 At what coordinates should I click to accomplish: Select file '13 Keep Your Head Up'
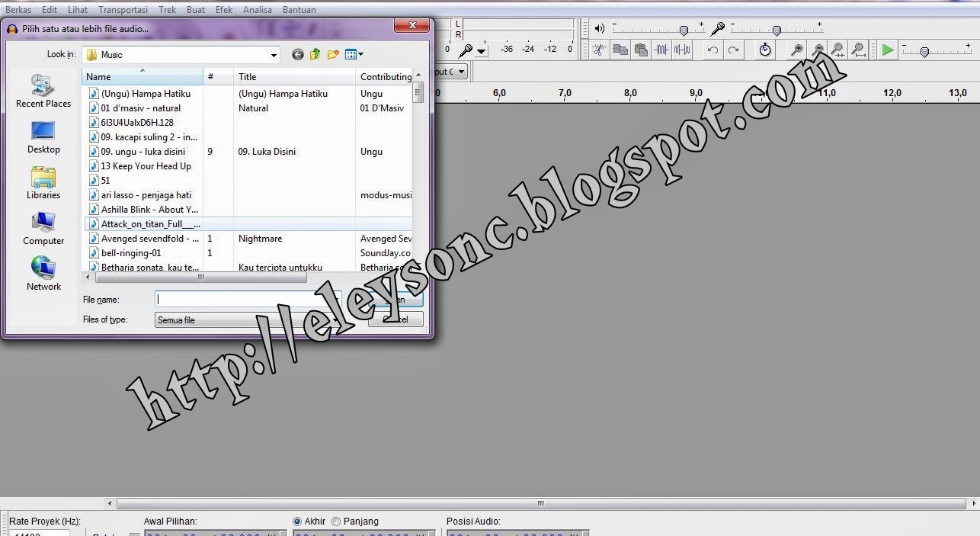[146, 166]
